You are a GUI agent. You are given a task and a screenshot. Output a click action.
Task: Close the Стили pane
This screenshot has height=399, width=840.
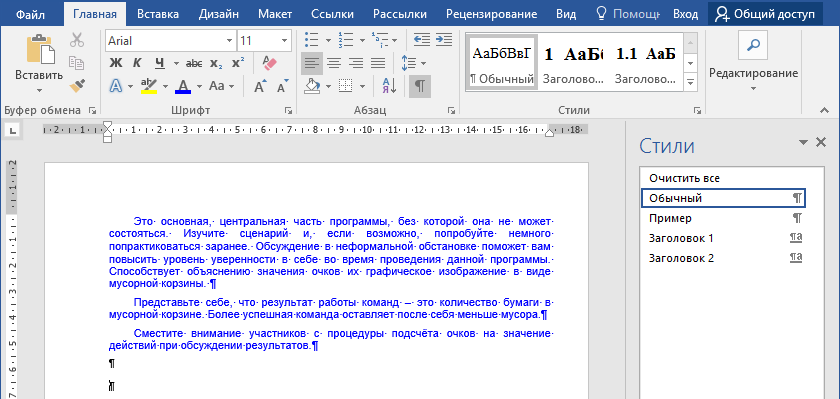pyautogui.click(x=821, y=142)
